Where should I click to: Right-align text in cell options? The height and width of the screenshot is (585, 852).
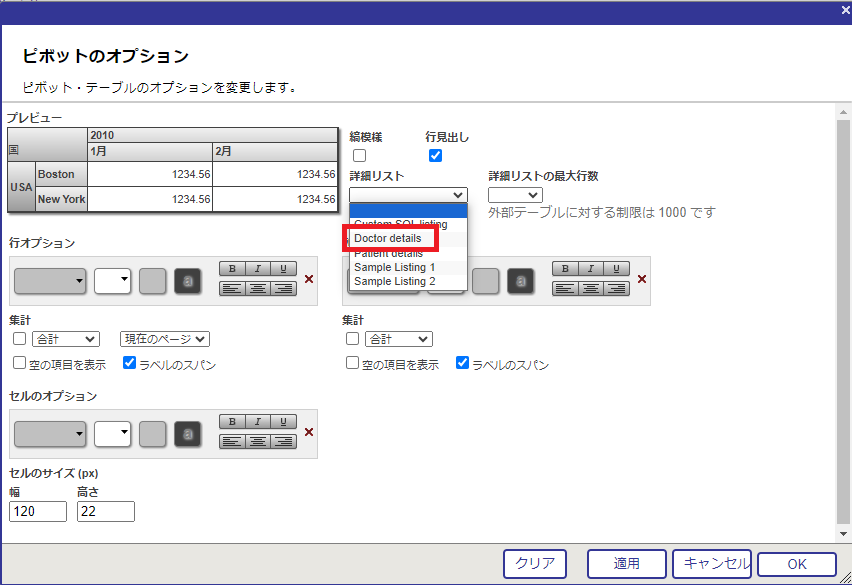click(x=284, y=441)
